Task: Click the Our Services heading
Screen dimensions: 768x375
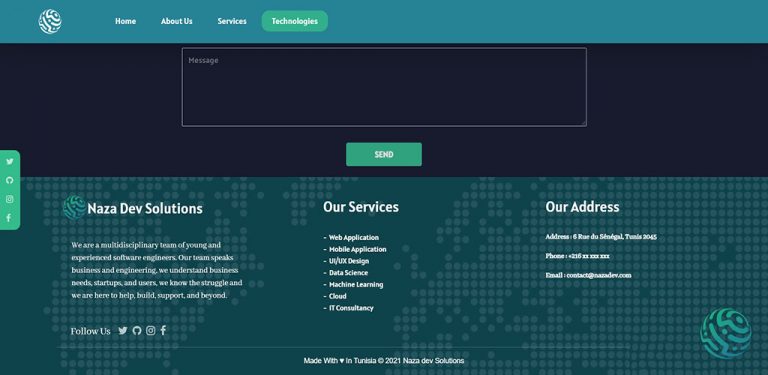Action: (361, 207)
